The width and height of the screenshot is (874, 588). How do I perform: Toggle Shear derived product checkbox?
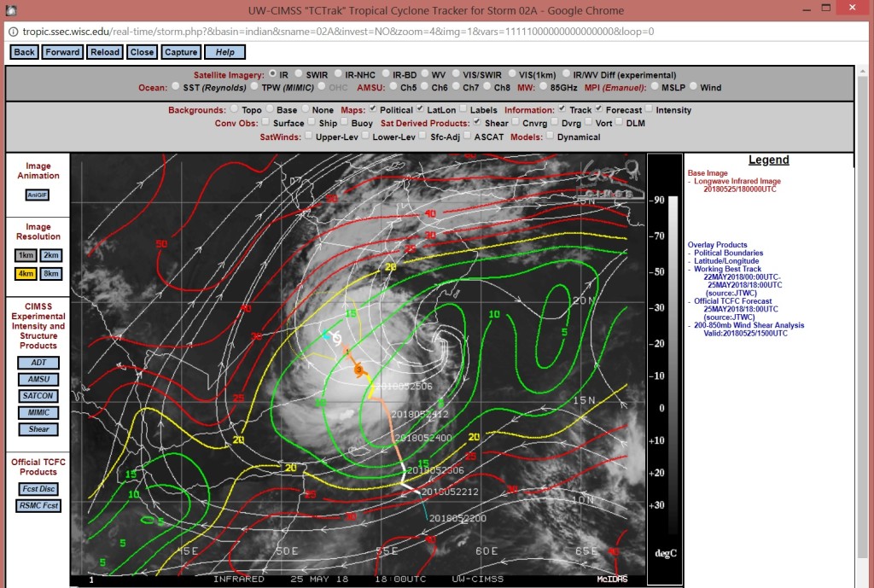pos(477,121)
